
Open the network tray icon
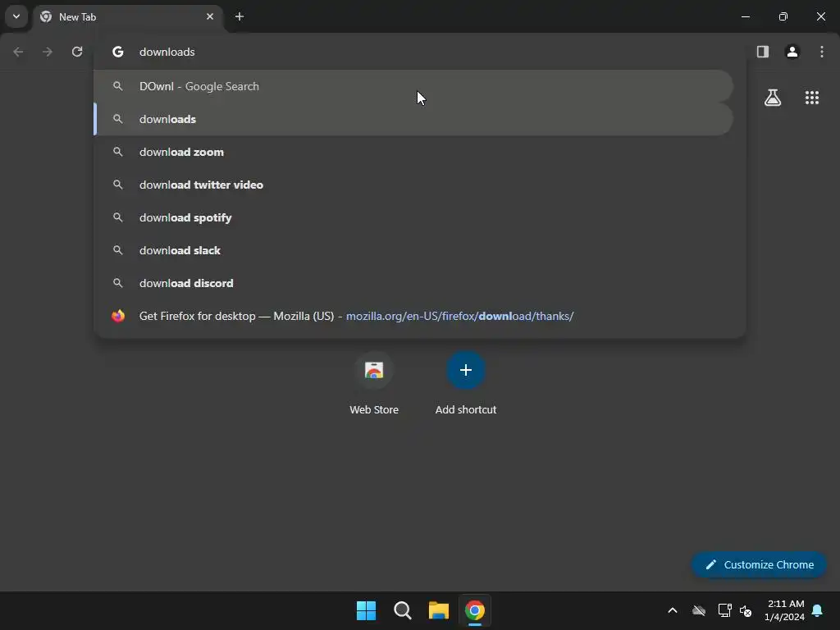click(725, 610)
